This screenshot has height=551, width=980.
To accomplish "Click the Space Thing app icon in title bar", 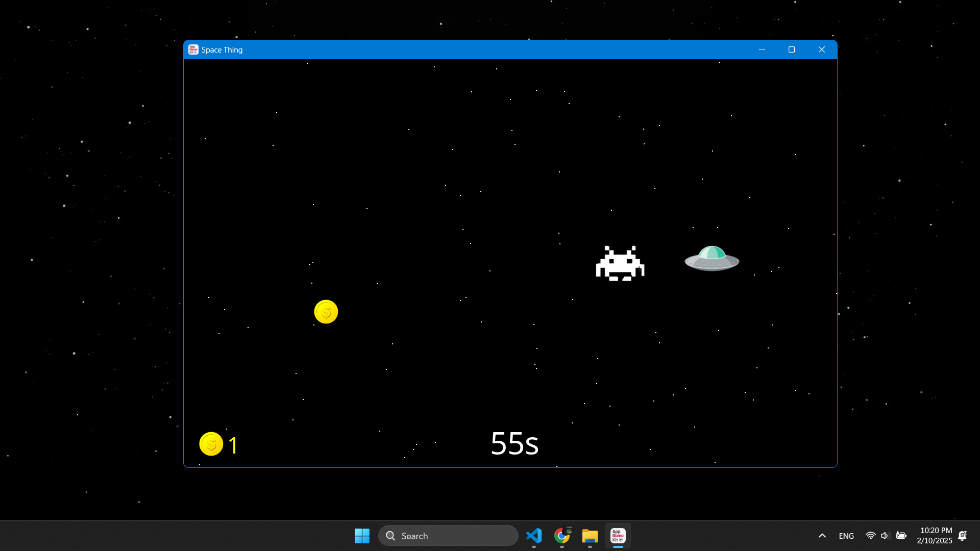I will [x=193, y=49].
